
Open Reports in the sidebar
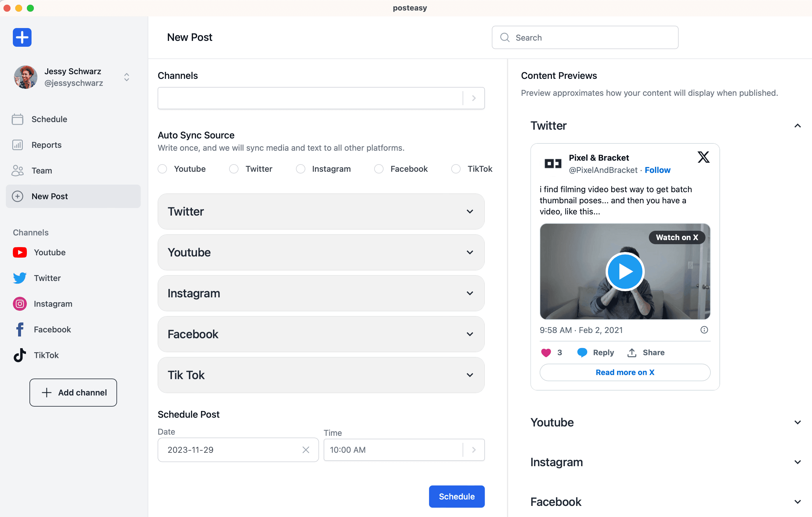[x=46, y=145]
